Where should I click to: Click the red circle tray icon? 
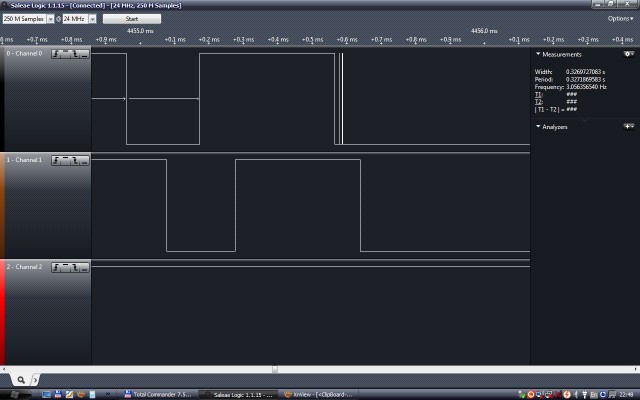click(x=531, y=395)
